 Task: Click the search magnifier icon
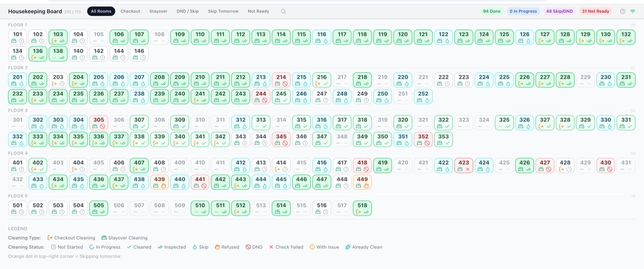[x=283, y=11]
